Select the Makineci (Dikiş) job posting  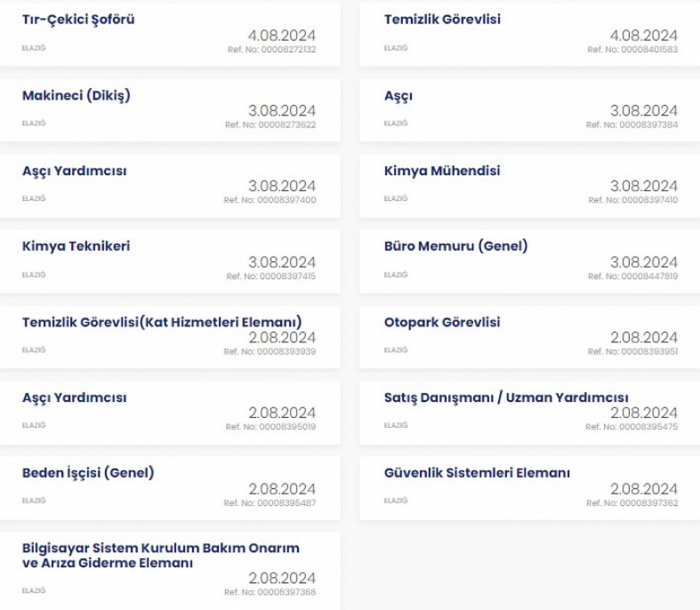(x=76, y=96)
